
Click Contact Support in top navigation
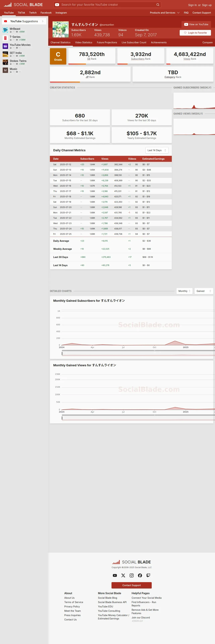click(201, 13)
